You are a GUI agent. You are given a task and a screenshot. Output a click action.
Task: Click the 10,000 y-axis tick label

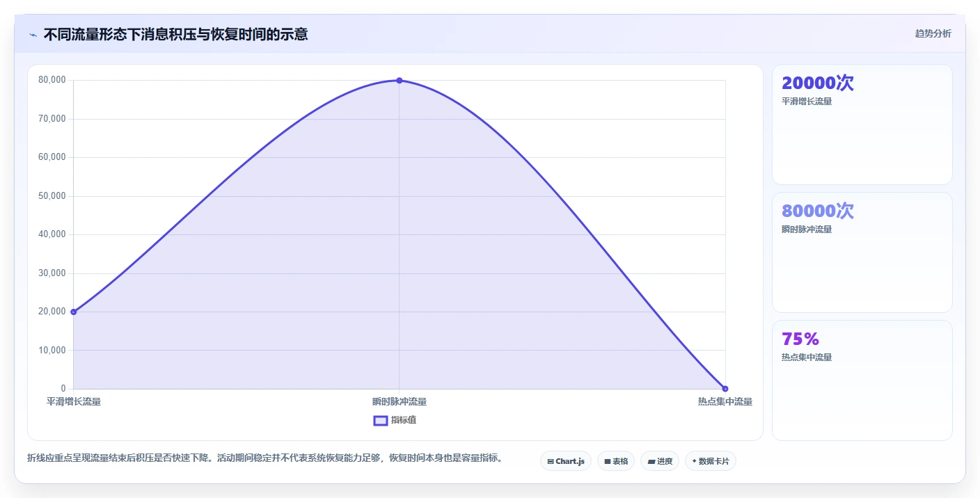(x=52, y=351)
